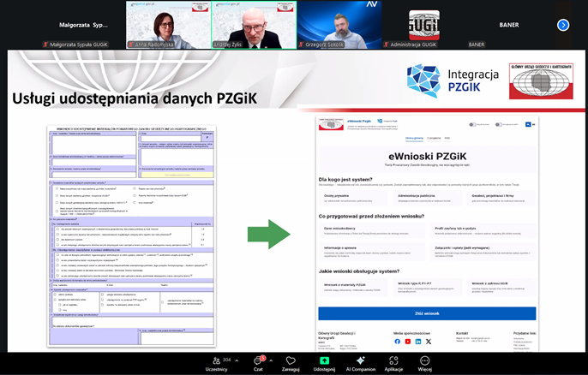The height and width of the screenshot is (375, 588).
Task: Open the Uczestnicy participants panel
Action: 216,360
